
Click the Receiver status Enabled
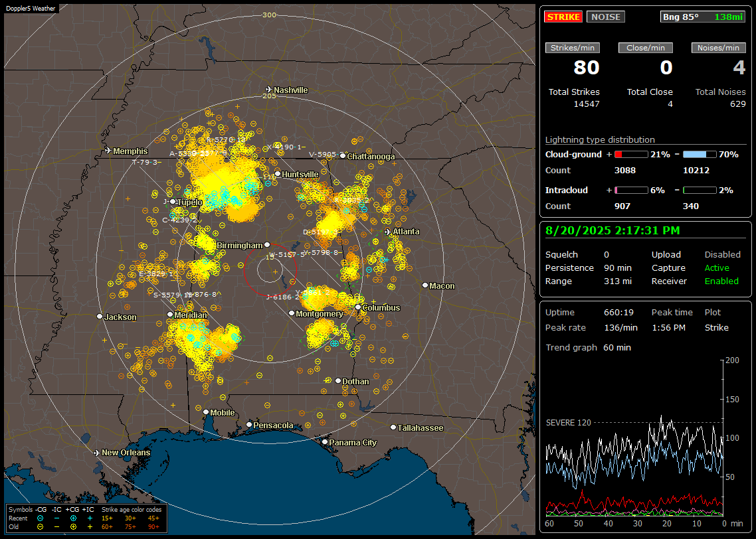[721, 281]
